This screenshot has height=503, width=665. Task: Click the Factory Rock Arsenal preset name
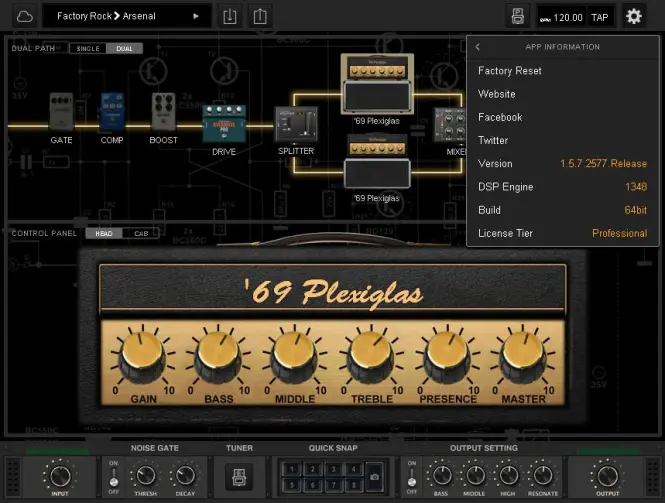pos(106,16)
